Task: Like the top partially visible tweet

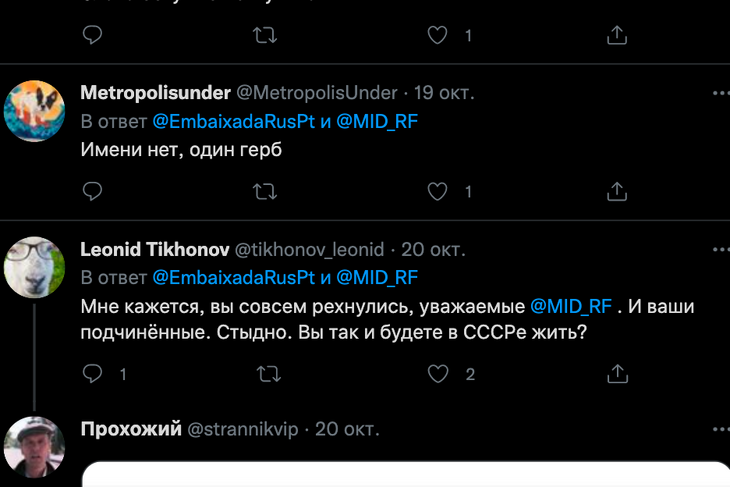Action: point(438,35)
